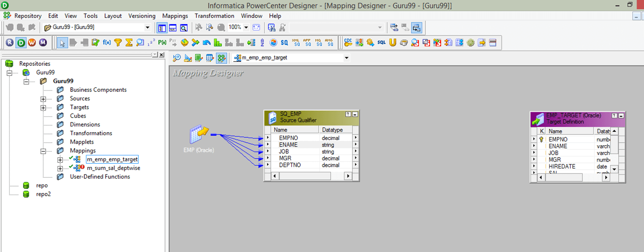Image resolution: width=644 pixels, height=252 pixels.
Task: Minimize the SQ_EMP Source Qualifier box
Action: tap(355, 114)
